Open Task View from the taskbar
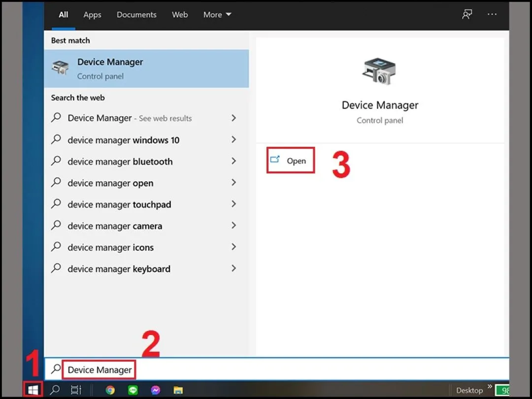The height and width of the screenshot is (399, 532). click(x=75, y=390)
